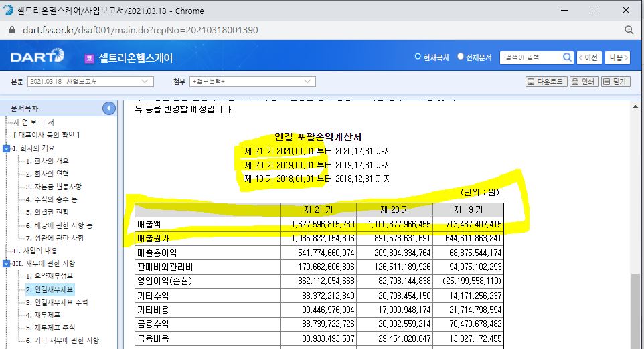Image resolution: width=644 pixels, height=349 pixels.
Task: Click value 1,627,596,815,280
Action: point(323,225)
